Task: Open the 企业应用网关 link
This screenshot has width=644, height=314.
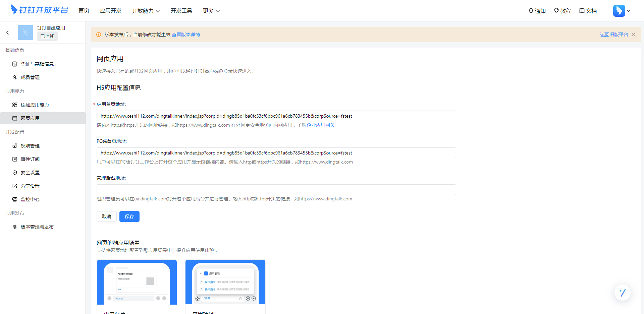Action: (x=321, y=125)
